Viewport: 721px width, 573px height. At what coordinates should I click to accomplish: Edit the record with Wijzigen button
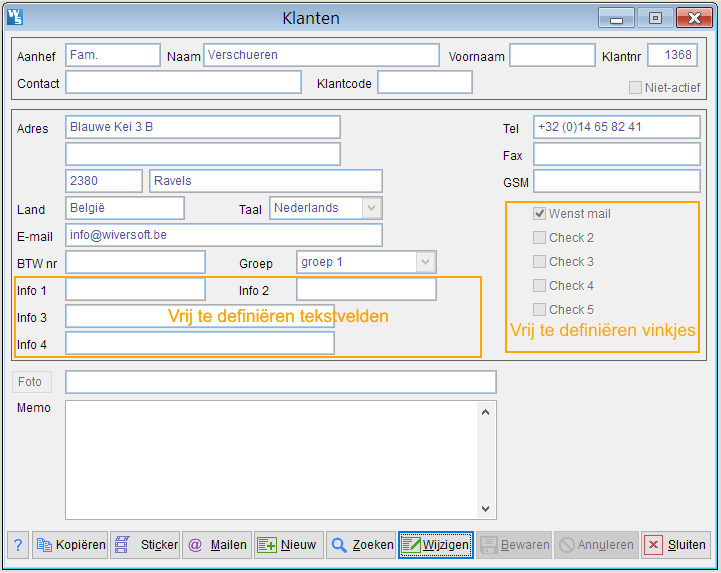pos(435,545)
